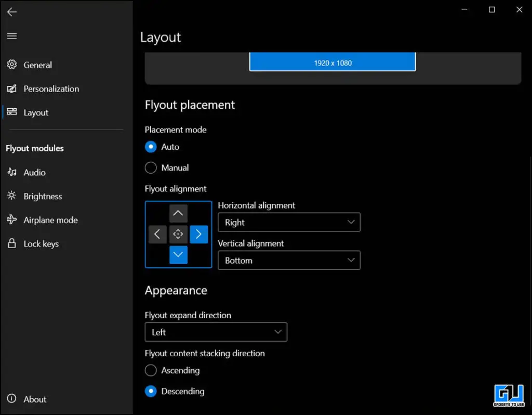
Task: Open General settings via gear icon
Action: [x=38, y=64]
